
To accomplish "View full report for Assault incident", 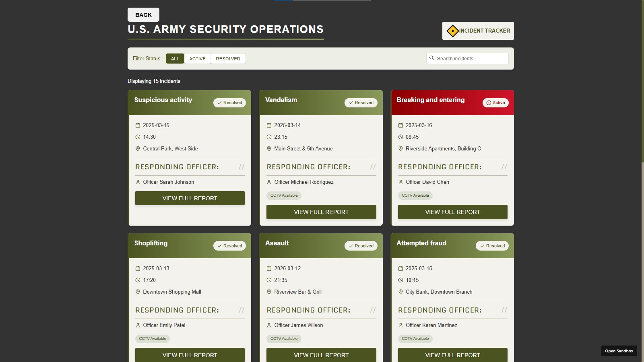I will (321, 355).
